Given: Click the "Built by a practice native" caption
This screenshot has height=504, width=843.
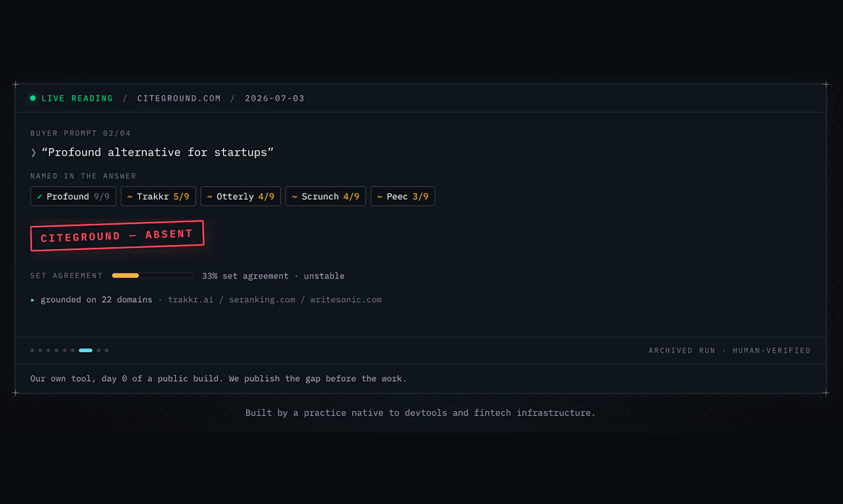Looking at the screenshot, I should tap(420, 413).
